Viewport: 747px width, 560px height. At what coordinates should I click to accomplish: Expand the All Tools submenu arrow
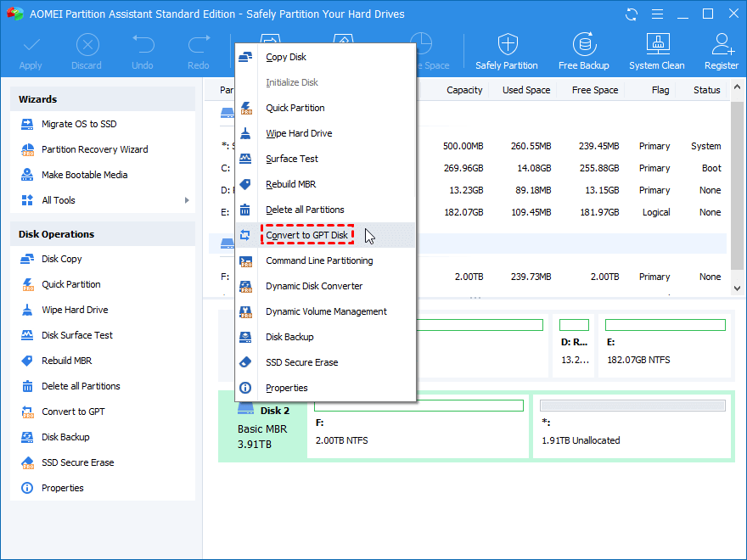coord(187,200)
